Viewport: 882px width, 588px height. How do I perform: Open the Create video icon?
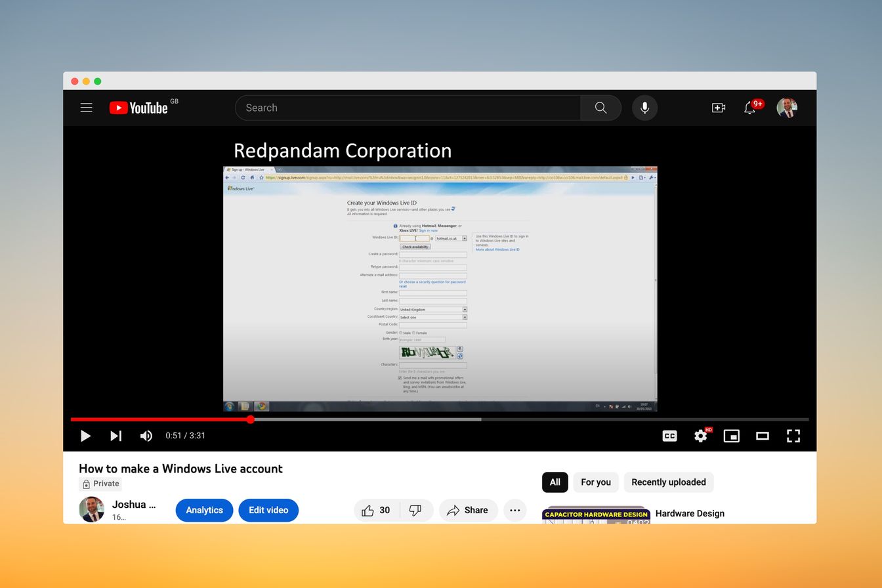[x=719, y=108]
